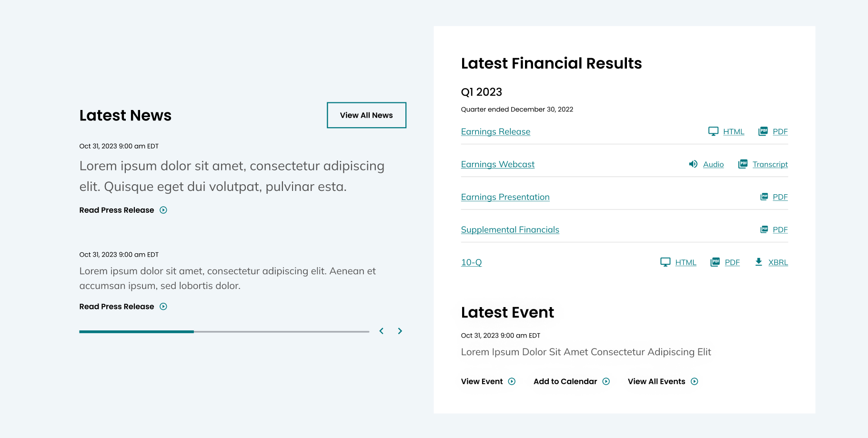The width and height of the screenshot is (868, 438).
Task: Go to previous news slide arrow
Action: tap(381, 331)
